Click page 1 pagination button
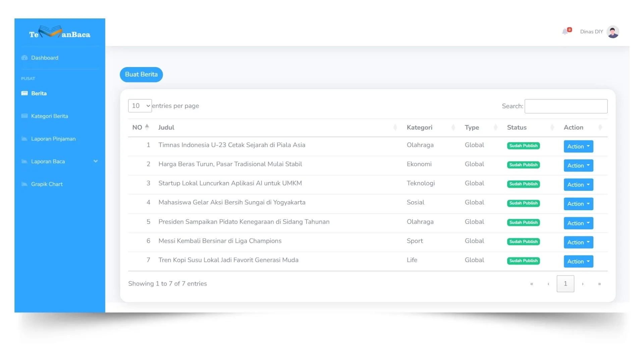644x362 pixels. [565, 284]
